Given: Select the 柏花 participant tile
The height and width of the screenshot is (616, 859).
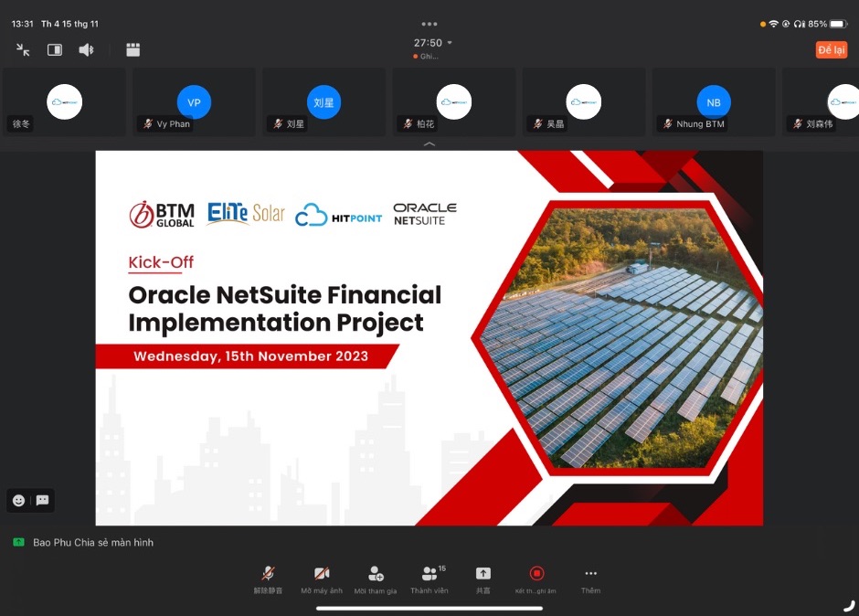Looking at the screenshot, I should (453, 102).
